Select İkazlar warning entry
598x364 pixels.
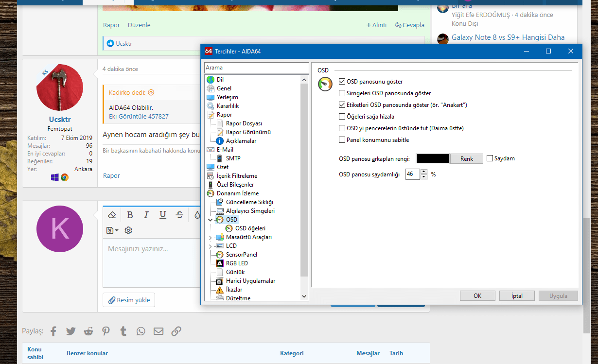click(x=234, y=290)
